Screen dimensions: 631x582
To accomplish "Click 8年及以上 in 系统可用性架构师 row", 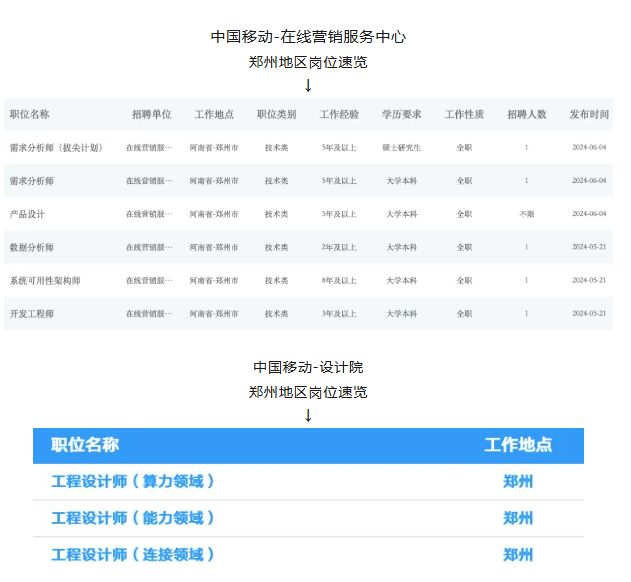I will pyautogui.click(x=339, y=281).
